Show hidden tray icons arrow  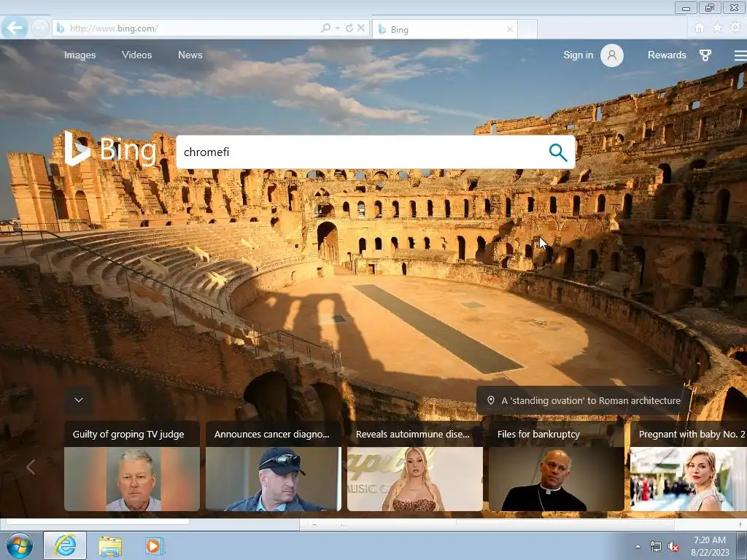pyautogui.click(x=638, y=546)
